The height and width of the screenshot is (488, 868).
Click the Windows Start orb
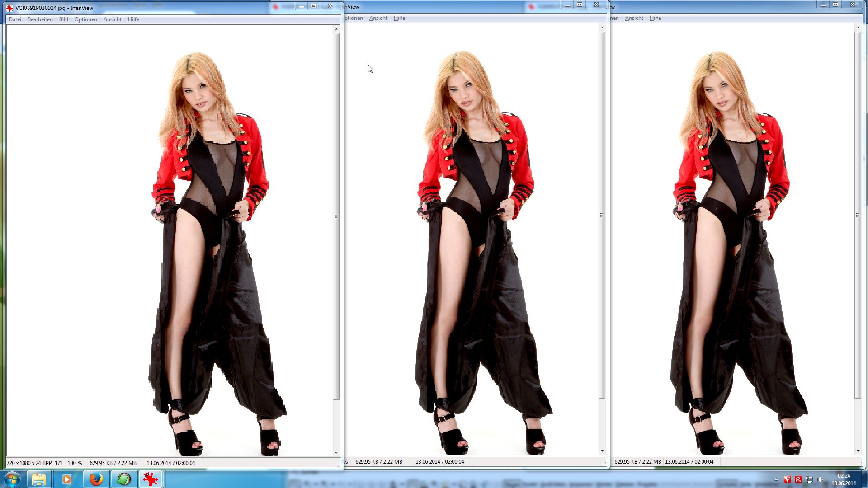pos(12,479)
